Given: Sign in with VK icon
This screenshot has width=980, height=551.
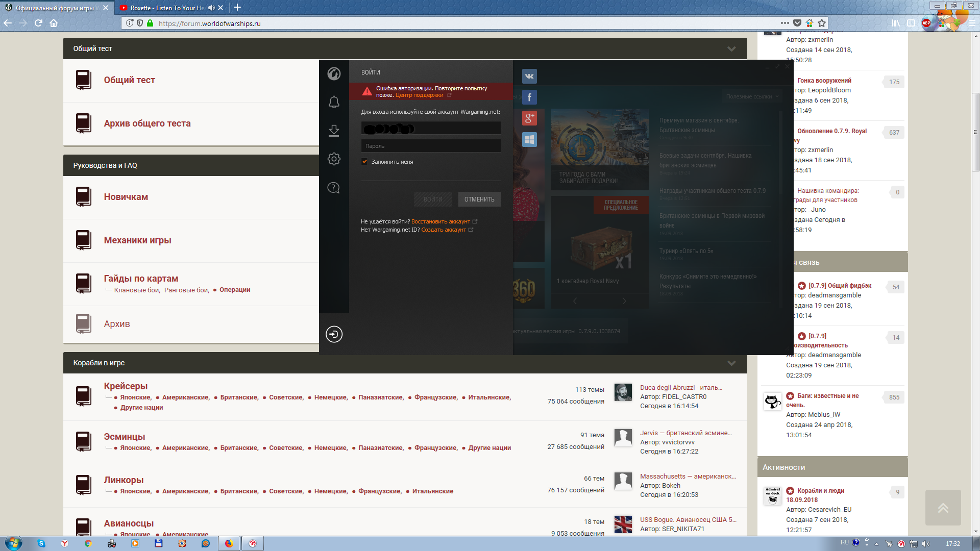Looking at the screenshot, I should click(x=529, y=76).
